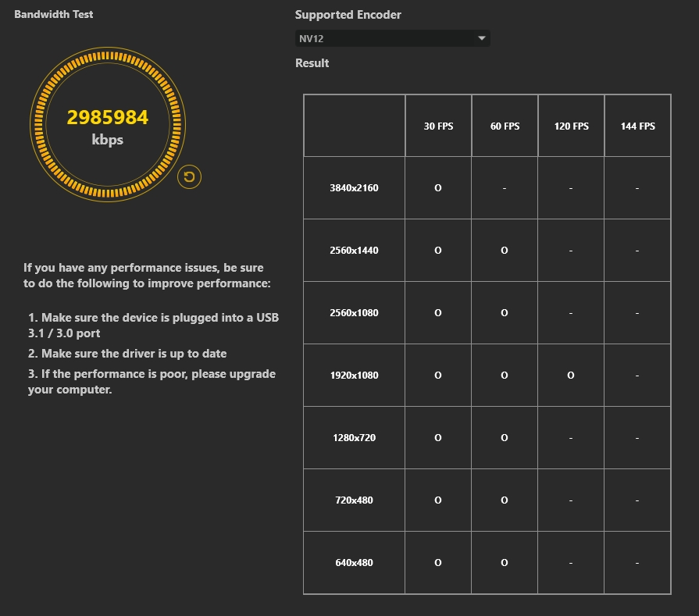Open the NV12 Supported Encoder dropdown
The width and height of the screenshot is (699, 616).
pyautogui.click(x=392, y=38)
